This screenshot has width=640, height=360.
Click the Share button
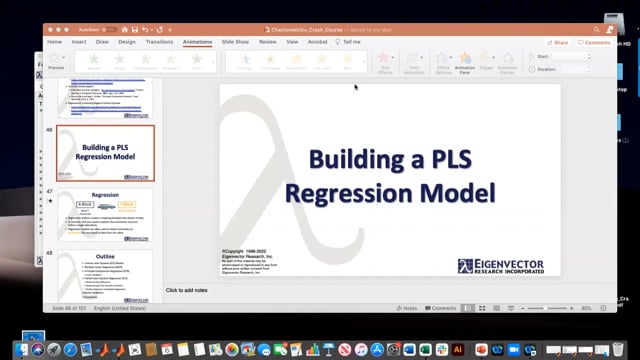click(x=558, y=42)
